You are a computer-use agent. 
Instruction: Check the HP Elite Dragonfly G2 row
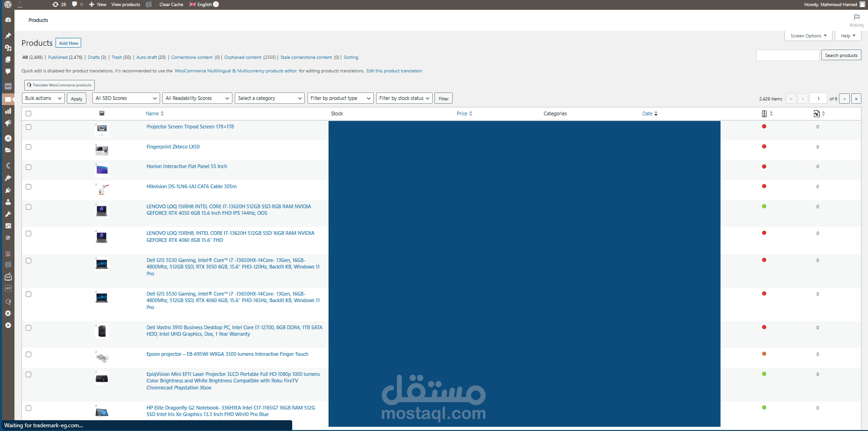(x=28, y=408)
